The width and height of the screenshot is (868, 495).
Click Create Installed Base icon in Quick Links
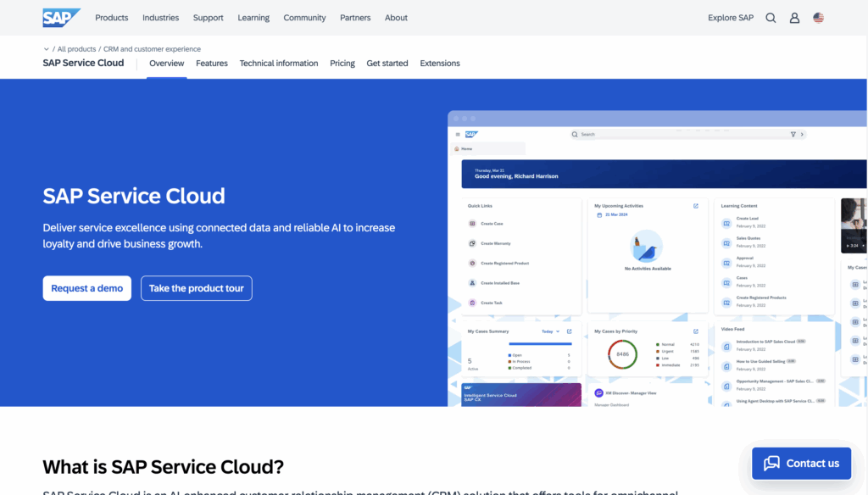[x=472, y=283]
